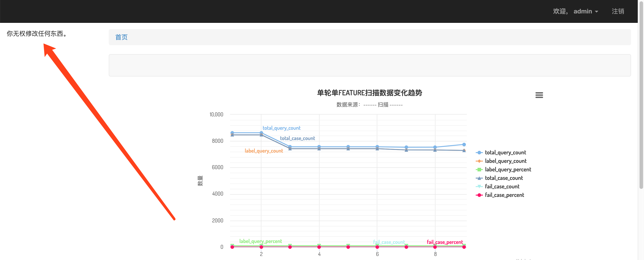The width and height of the screenshot is (644, 260).
Task: Click the 首页 breadcrumb link
Action: tap(121, 37)
